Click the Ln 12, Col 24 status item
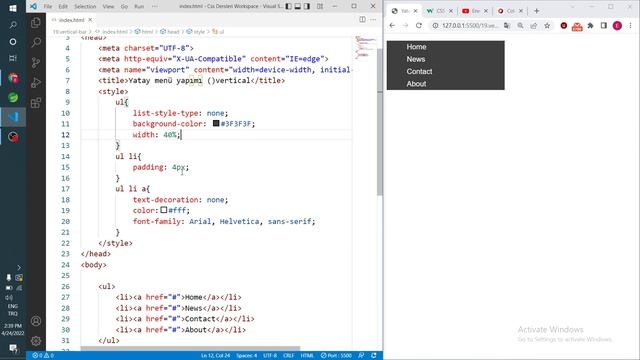This screenshot has width=640, height=360. tap(216, 356)
